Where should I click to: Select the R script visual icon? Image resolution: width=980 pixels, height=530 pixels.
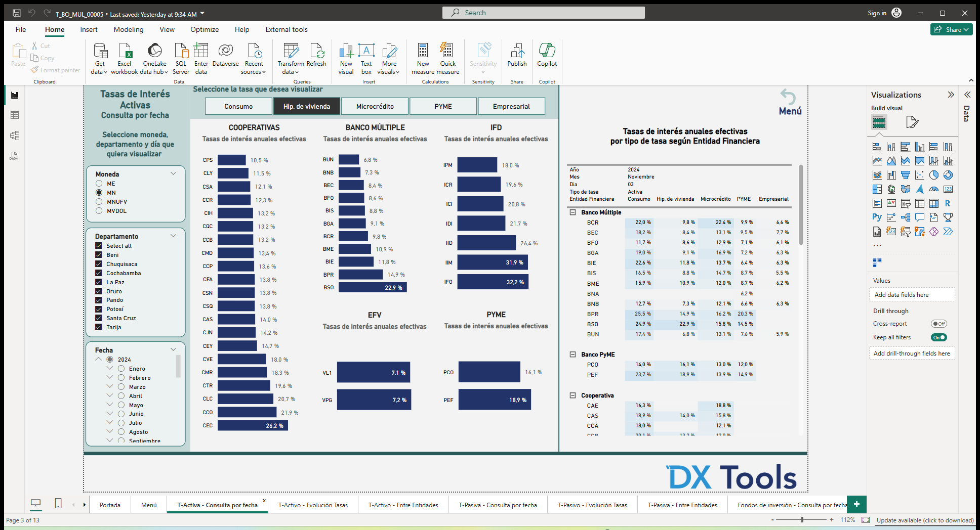point(948,203)
